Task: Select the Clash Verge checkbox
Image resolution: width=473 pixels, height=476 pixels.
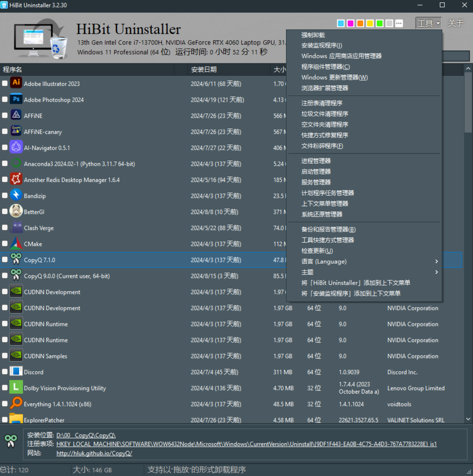Action: click(5, 227)
